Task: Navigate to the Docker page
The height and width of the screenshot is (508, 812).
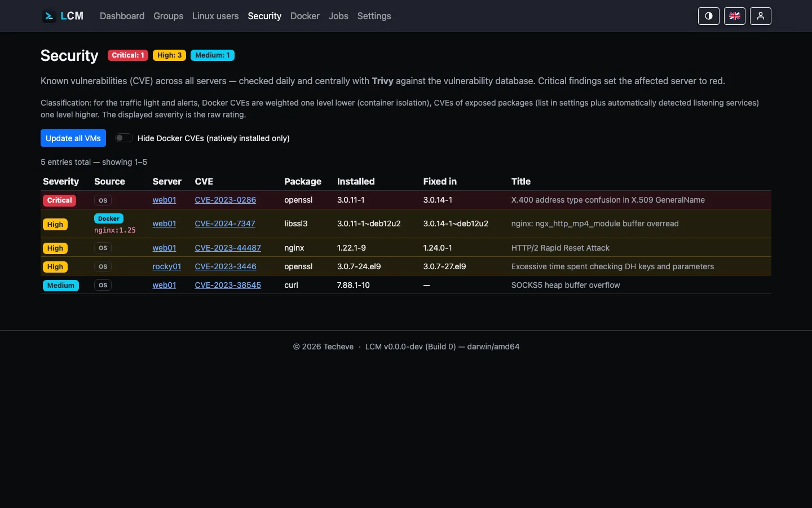Action: [305, 16]
